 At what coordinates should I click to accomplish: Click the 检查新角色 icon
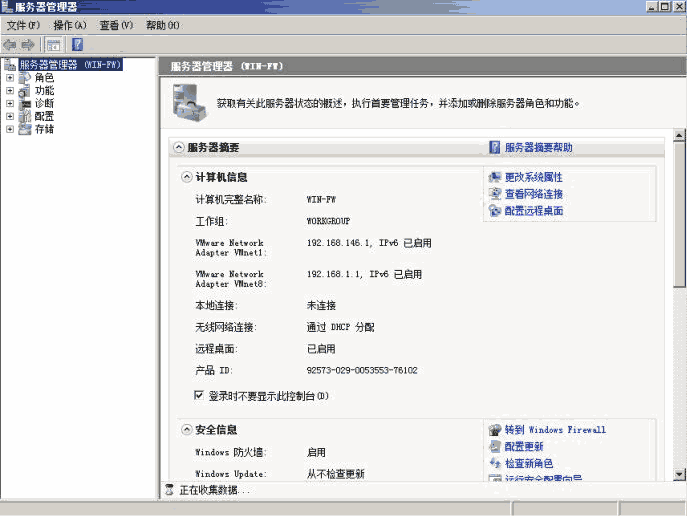tap(495, 463)
